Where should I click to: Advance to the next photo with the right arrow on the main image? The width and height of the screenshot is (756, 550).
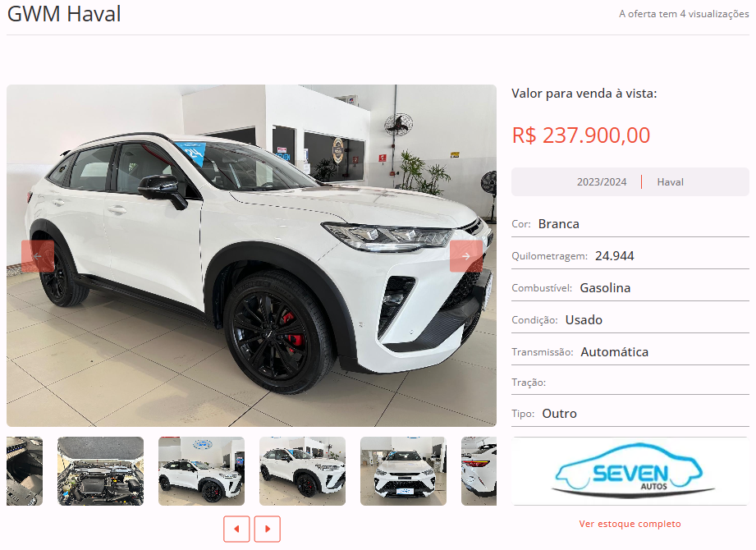coord(465,256)
